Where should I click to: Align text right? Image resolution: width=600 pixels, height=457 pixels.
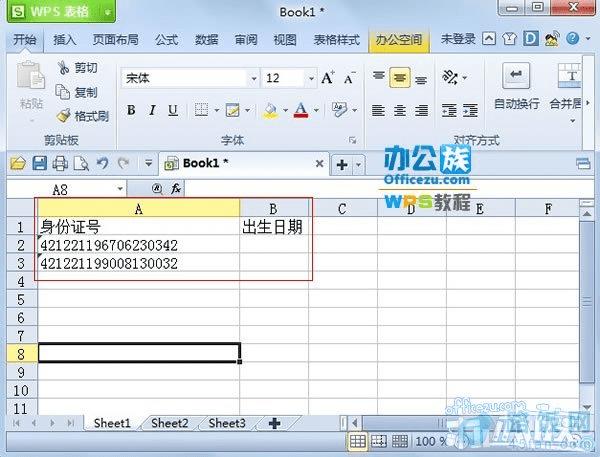click(x=421, y=111)
